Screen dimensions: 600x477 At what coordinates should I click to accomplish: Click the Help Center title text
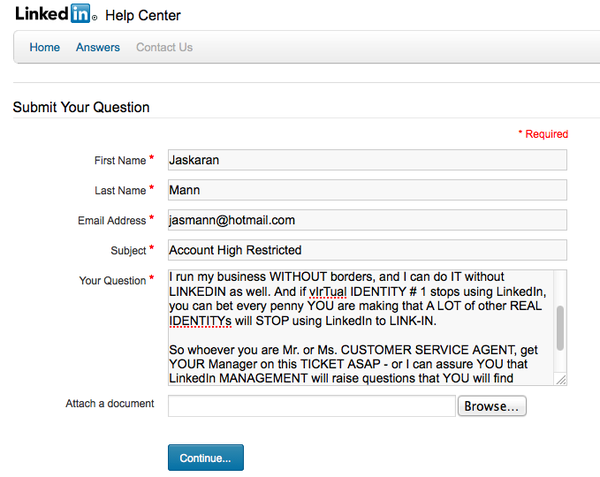pyautogui.click(x=143, y=16)
